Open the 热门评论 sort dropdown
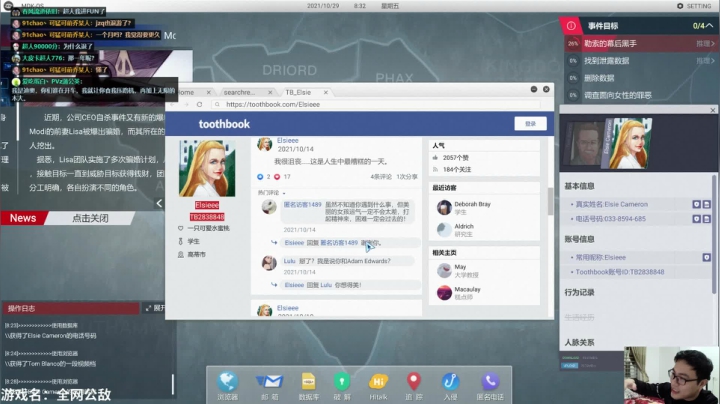This screenshot has width=720, height=404. point(271,193)
